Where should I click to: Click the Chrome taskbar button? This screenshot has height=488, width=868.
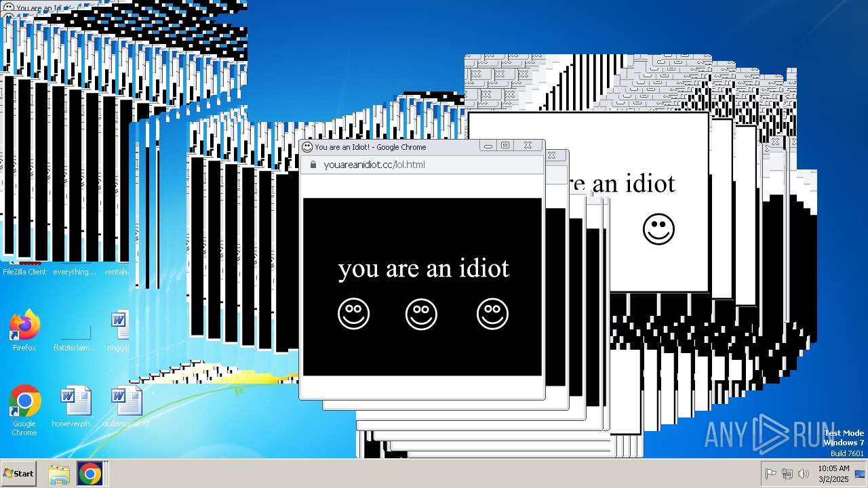click(90, 474)
